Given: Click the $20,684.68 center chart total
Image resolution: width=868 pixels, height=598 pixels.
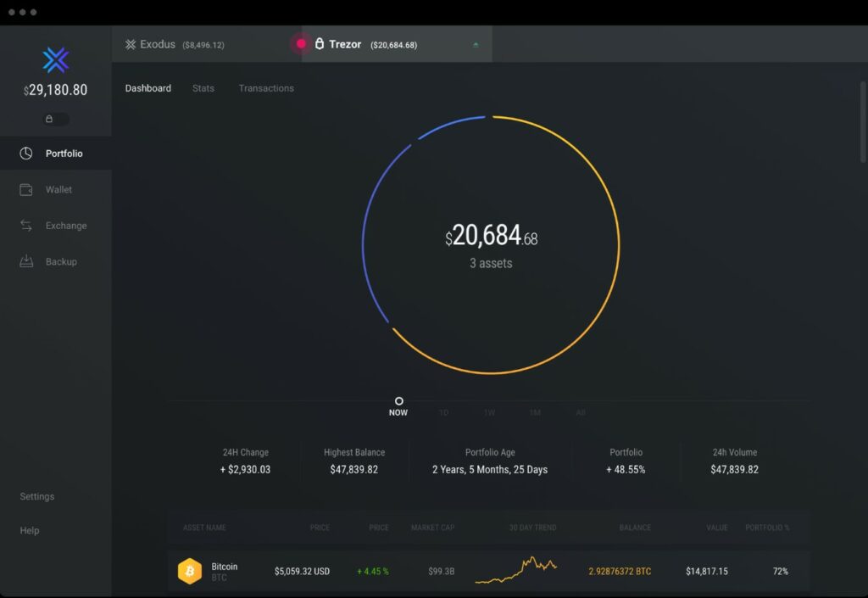Looking at the screenshot, I should coord(492,235).
